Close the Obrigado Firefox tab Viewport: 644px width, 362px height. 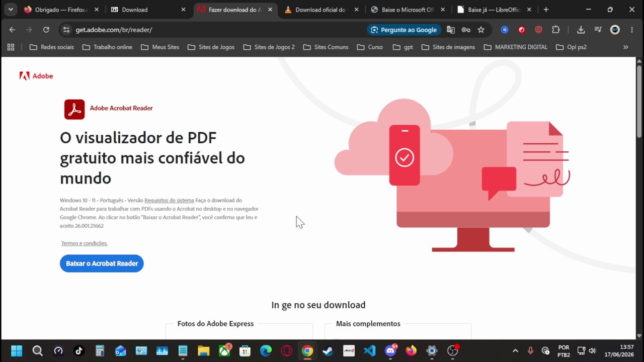(x=97, y=10)
